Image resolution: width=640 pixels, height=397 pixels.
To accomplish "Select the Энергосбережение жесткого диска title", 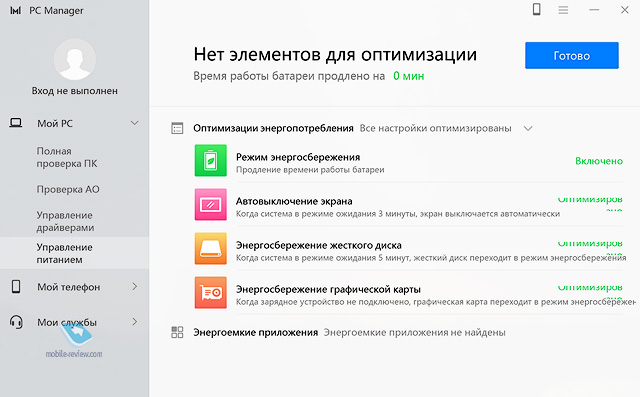I will point(319,245).
